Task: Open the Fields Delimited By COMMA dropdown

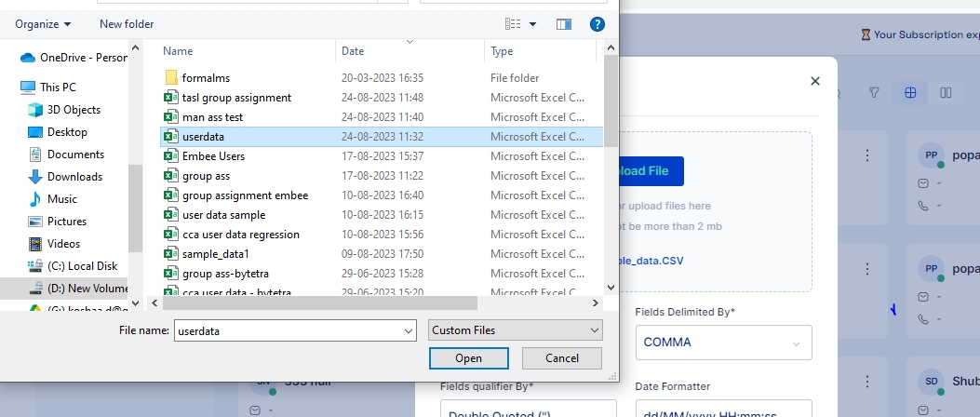Action: 724,343
